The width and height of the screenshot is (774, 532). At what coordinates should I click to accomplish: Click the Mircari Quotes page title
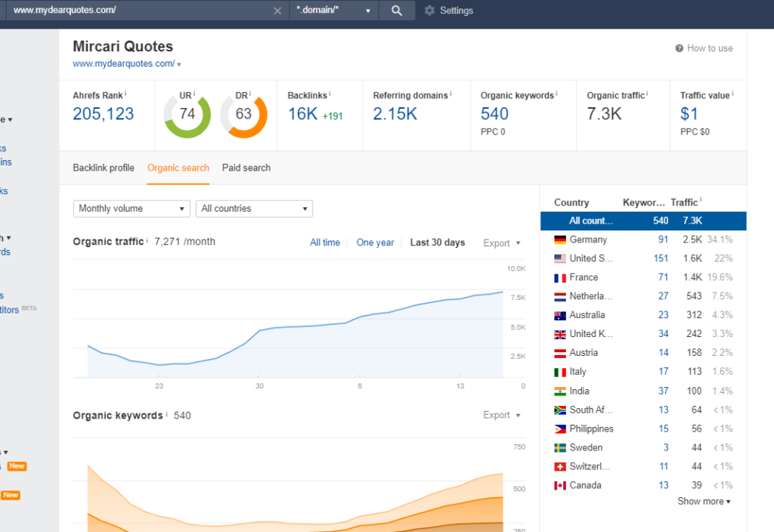(123, 46)
